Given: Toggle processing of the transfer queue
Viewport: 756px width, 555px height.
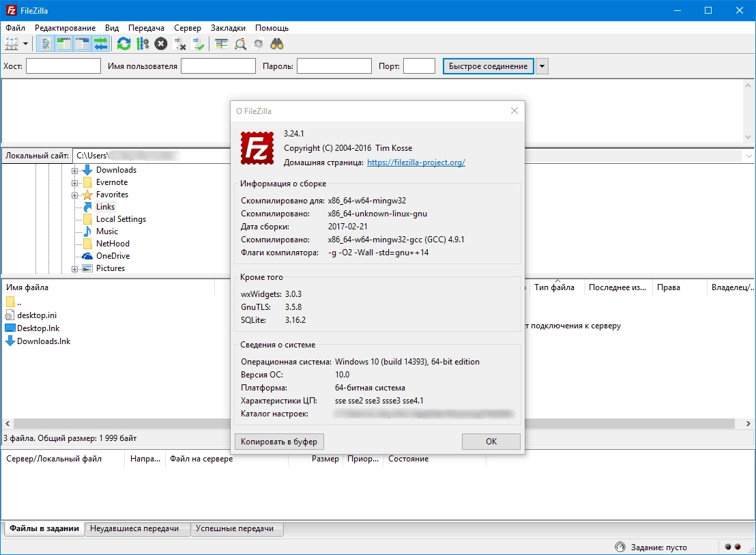Looking at the screenshot, I should click(x=142, y=44).
